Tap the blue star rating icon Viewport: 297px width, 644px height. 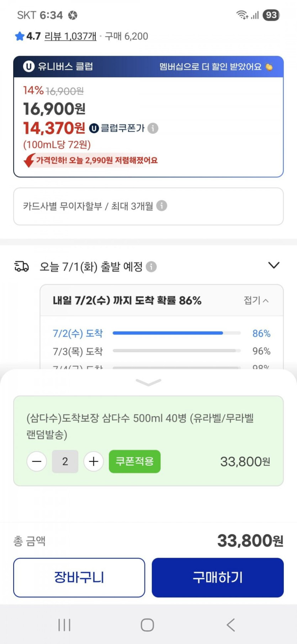[x=20, y=36]
